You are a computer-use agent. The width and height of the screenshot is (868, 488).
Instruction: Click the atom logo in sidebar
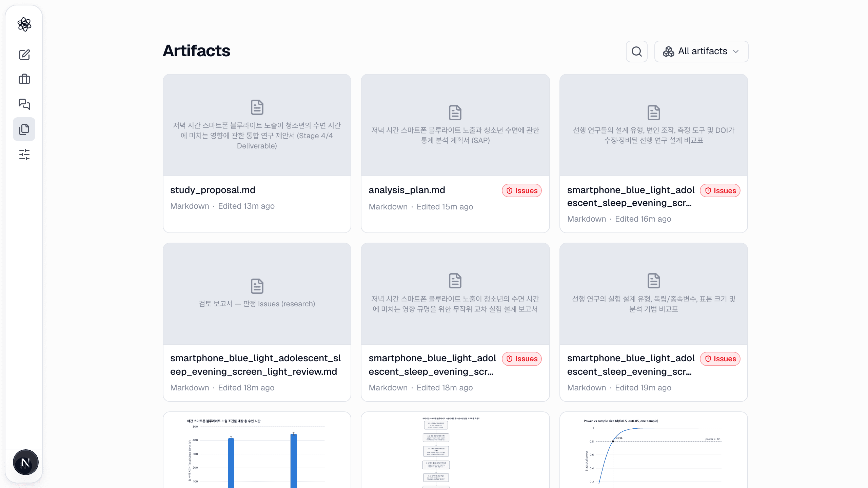click(24, 24)
